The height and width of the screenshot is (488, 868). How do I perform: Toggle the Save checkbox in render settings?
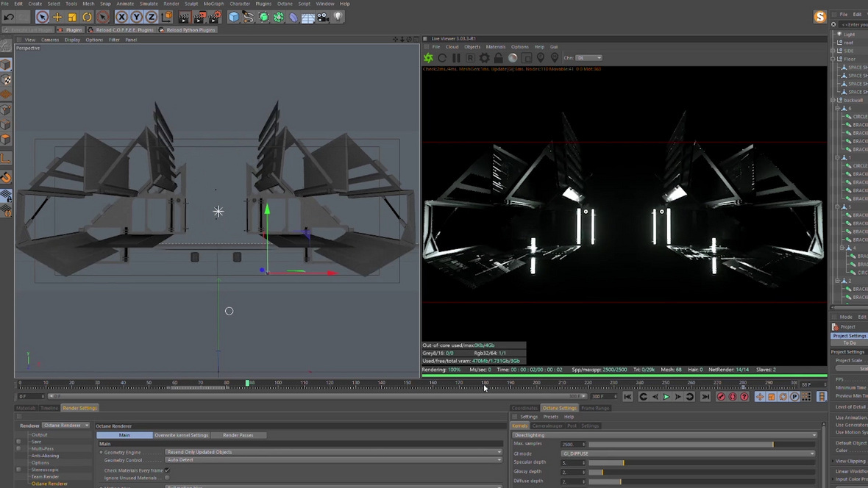[18, 442]
